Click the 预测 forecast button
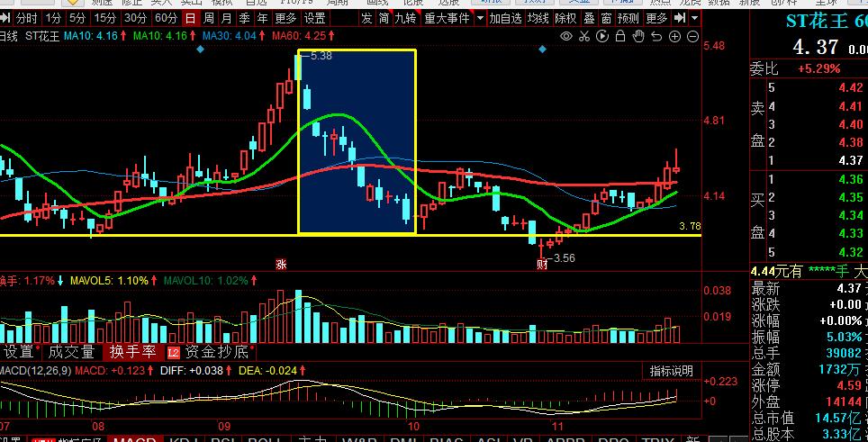The image size is (868, 442). click(628, 18)
